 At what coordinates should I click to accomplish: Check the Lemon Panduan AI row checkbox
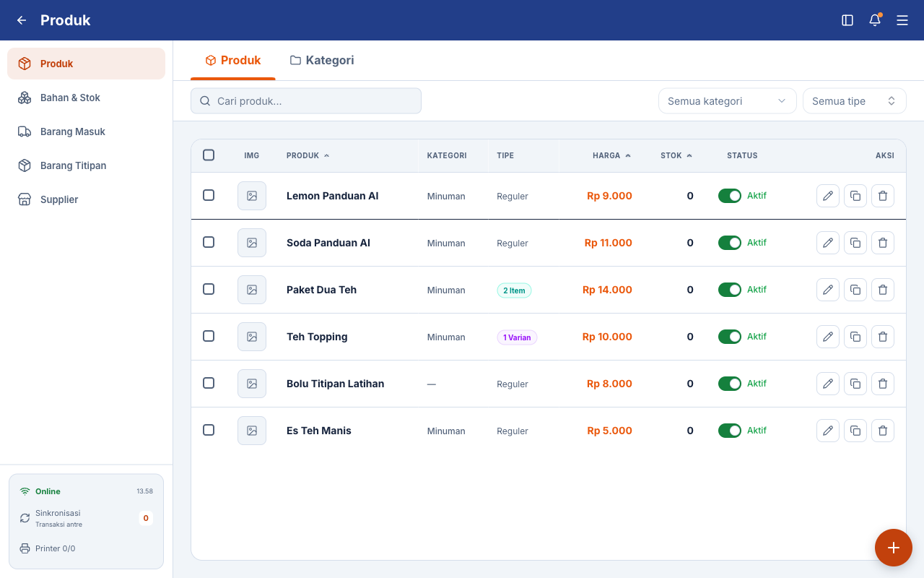point(209,195)
